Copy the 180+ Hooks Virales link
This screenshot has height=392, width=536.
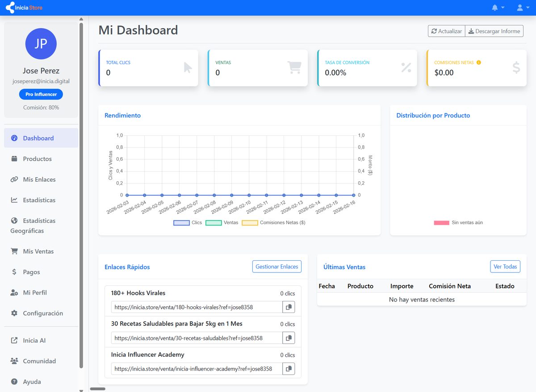click(289, 307)
